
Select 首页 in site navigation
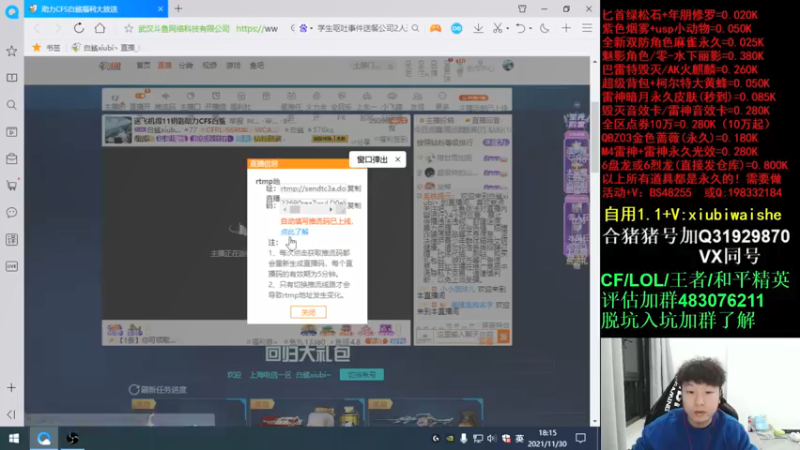tap(143, 65)
